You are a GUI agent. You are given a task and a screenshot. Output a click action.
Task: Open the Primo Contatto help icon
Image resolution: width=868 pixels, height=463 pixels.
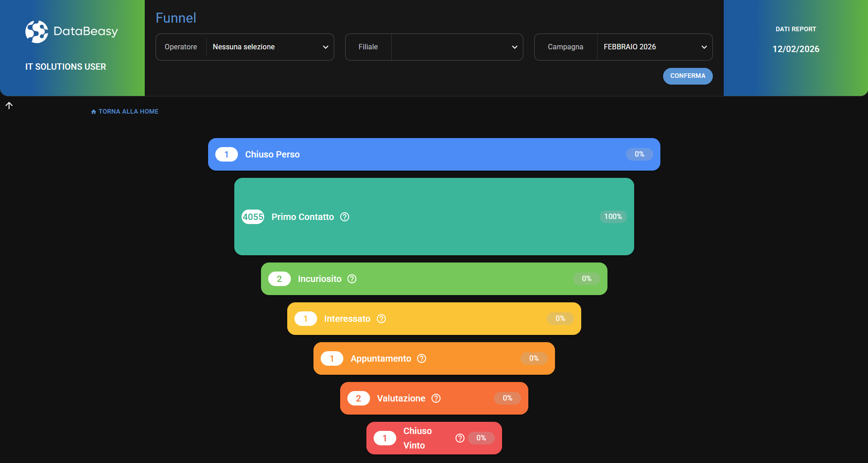coord(344,217)
